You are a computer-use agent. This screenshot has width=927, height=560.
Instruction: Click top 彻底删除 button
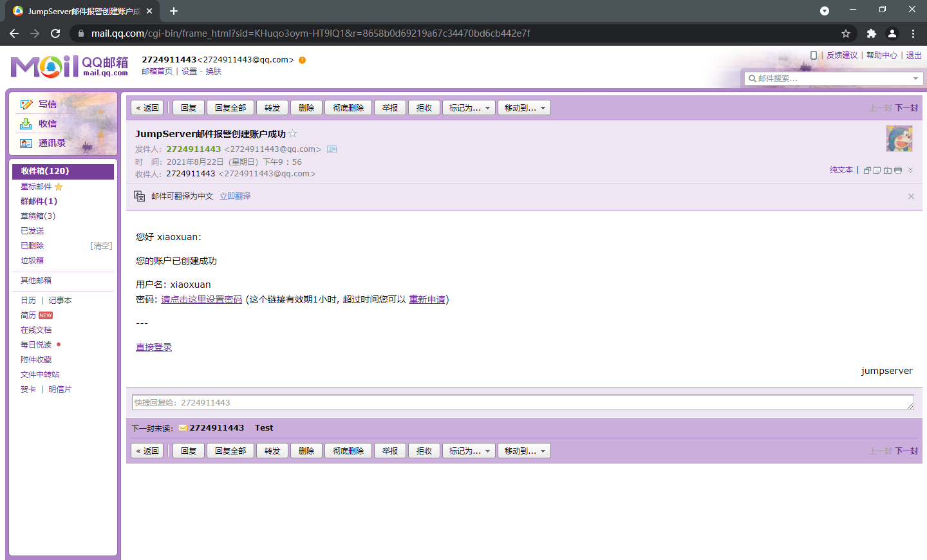348,108
